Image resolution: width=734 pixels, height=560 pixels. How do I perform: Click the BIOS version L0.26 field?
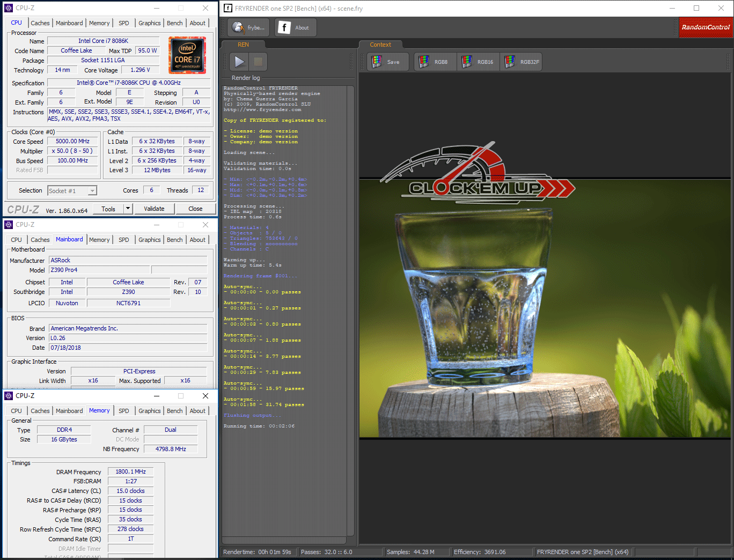point(128,338)
